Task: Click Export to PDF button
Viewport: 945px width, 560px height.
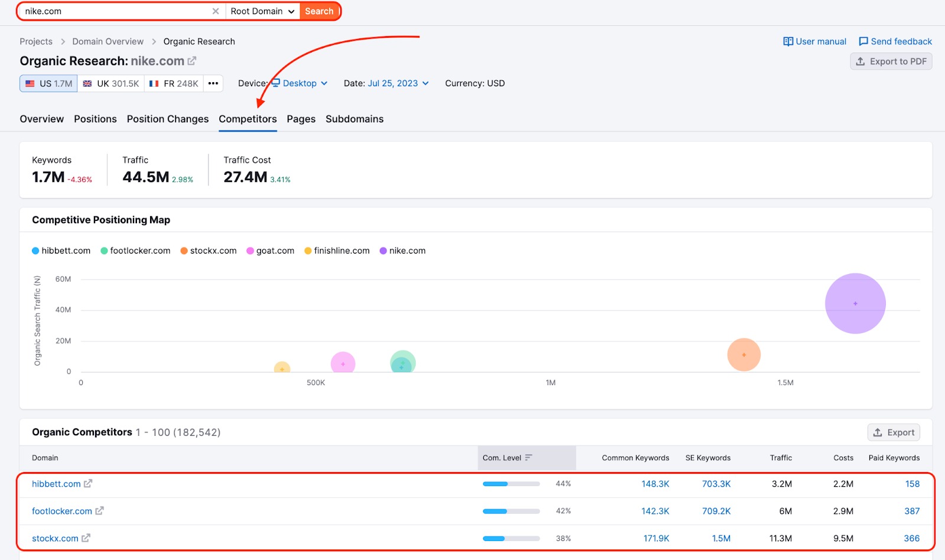Action: pyautogui.click(x=891, y=61)
